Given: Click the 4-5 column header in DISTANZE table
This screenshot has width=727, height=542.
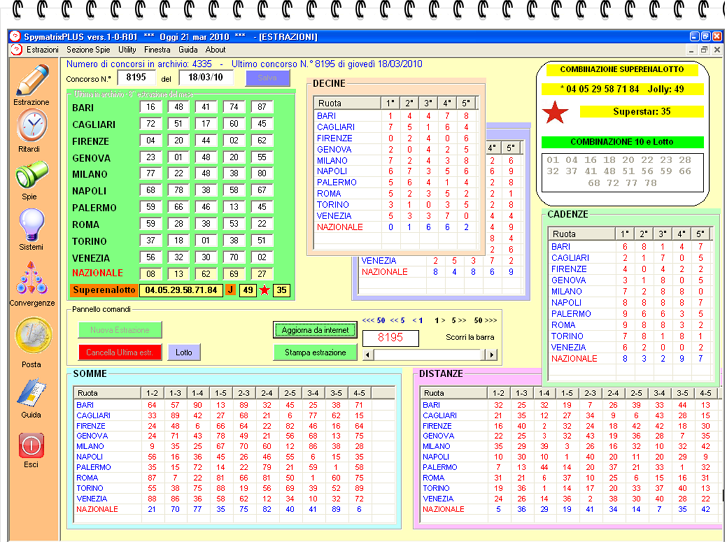Looking at the screenshot, I should pos(706,393).
